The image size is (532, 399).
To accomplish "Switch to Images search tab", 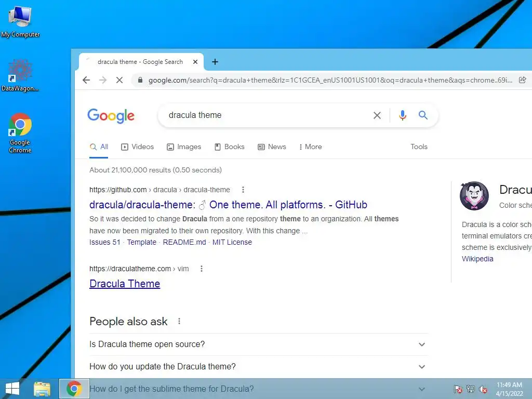I will [x=184, y=147].
